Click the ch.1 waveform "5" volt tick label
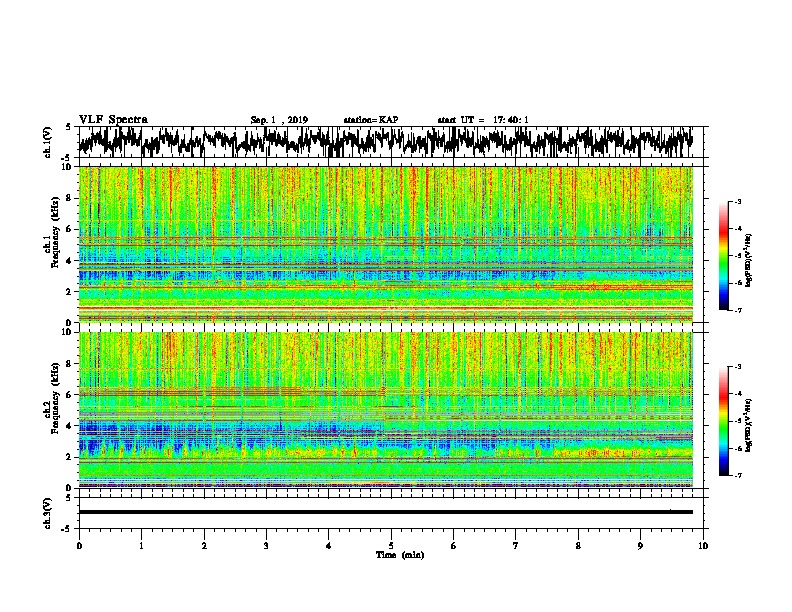The width and height of the screenshot is (792, 612). [x=69, y=127]
